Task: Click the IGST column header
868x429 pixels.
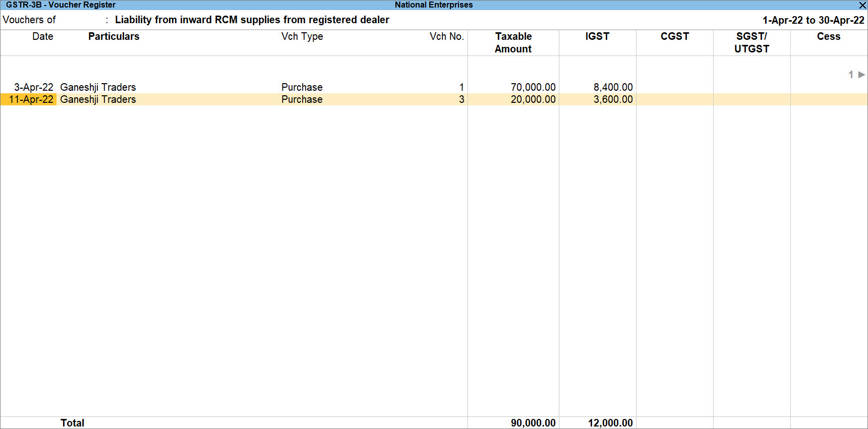Action: 597,36
